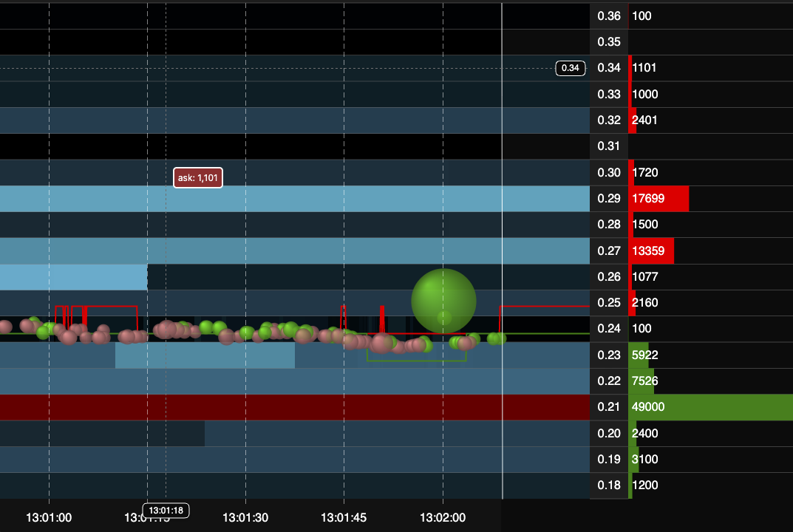This screenshot has width=793, height=532.
Task: Click the 1000 ask size value
Action: pos(644,94)
